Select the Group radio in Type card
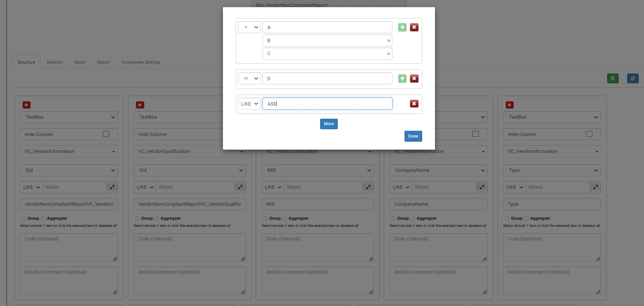644x306 pixels. tap(507, 219)
